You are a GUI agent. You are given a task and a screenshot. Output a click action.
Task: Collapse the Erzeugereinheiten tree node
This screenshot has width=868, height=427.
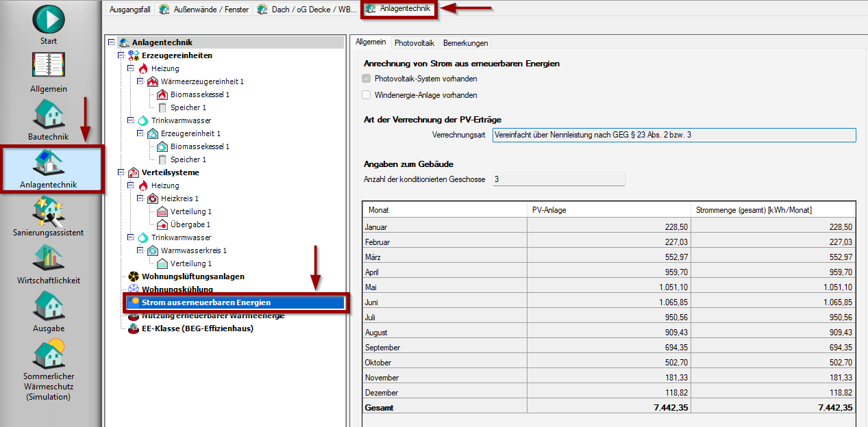(121, 55)
